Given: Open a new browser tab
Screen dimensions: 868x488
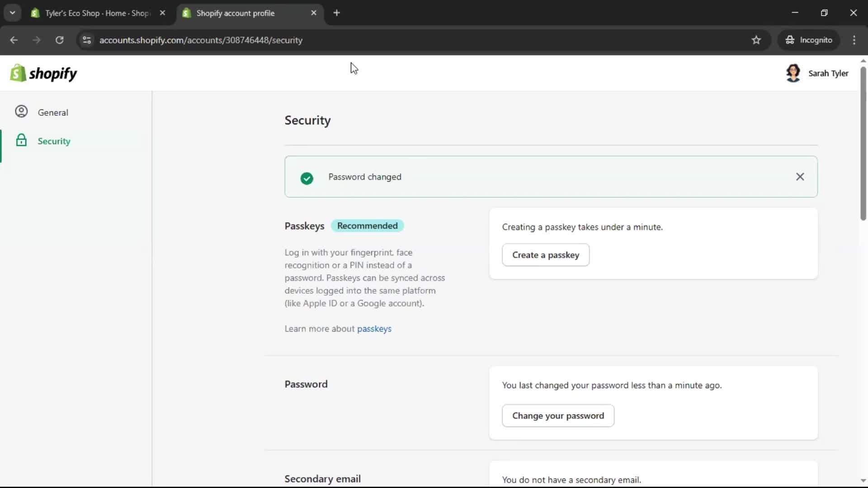Looking at the screenshot, I should [337, 13].
